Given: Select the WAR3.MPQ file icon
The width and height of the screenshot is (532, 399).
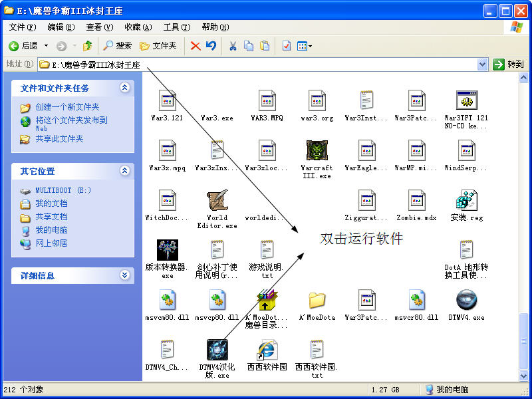Looking at the screenshot, I should (x=267, y=100).
